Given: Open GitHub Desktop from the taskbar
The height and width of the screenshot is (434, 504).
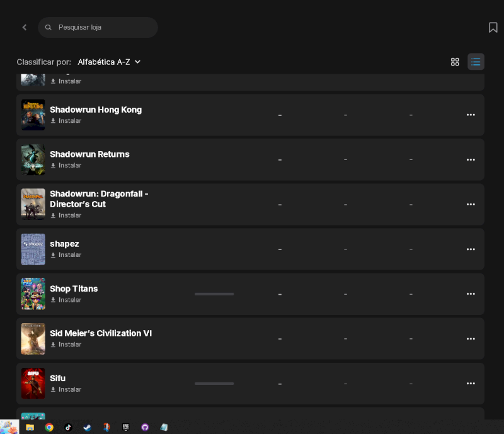Looking at the screenshot, I should pyautogui.click(x=145, y=427).
